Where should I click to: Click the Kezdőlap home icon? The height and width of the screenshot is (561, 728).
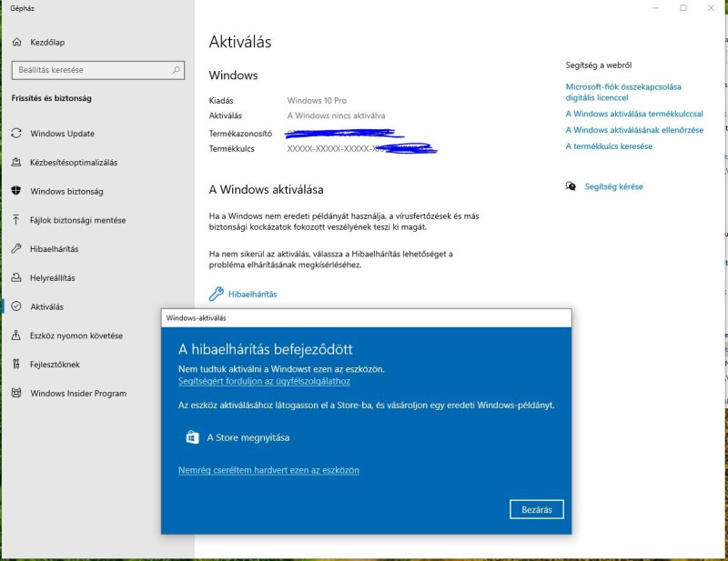point(16,42)
